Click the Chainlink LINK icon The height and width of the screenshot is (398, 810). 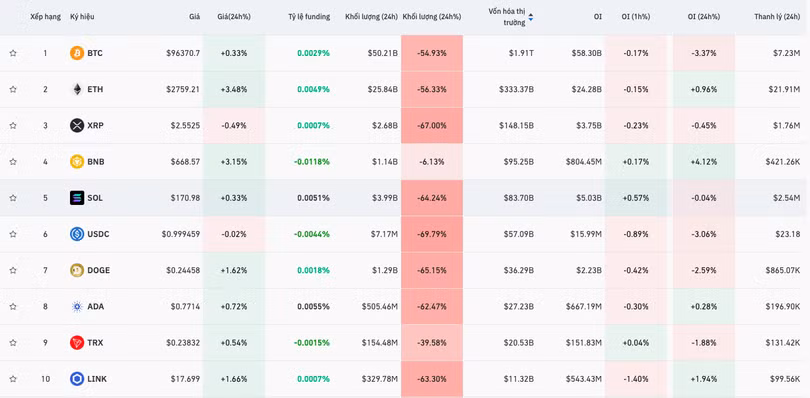77,379
